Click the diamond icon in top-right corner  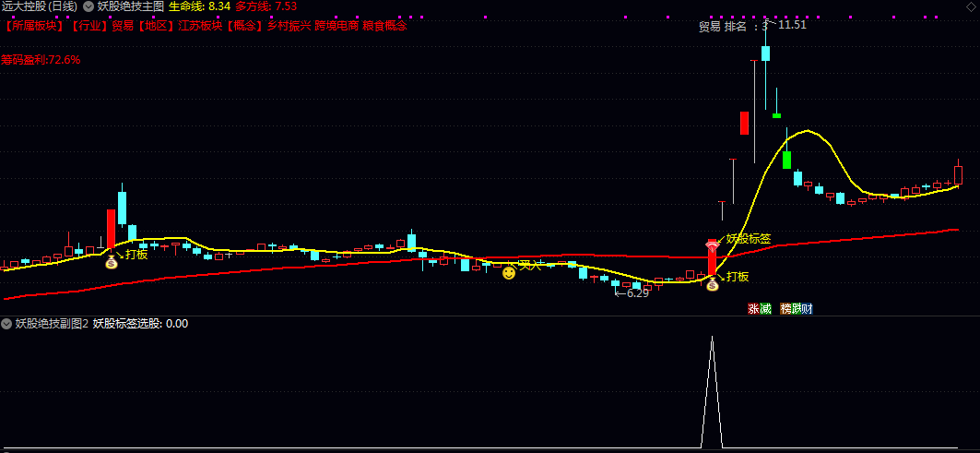point(970,6)
